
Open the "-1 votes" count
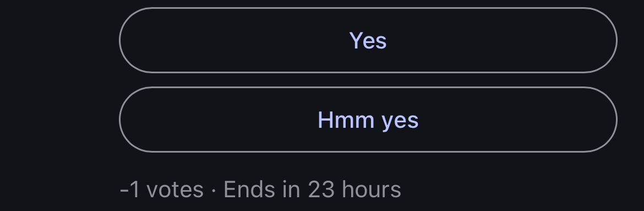point(161,190)
